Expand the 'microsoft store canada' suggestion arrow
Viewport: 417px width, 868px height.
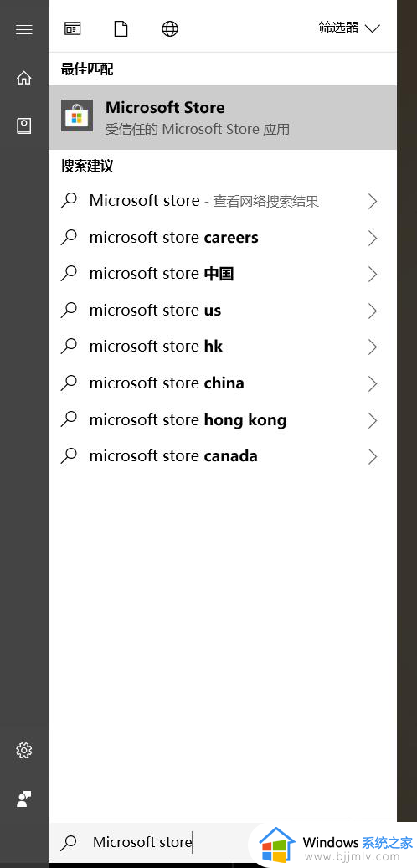[372, 457]
